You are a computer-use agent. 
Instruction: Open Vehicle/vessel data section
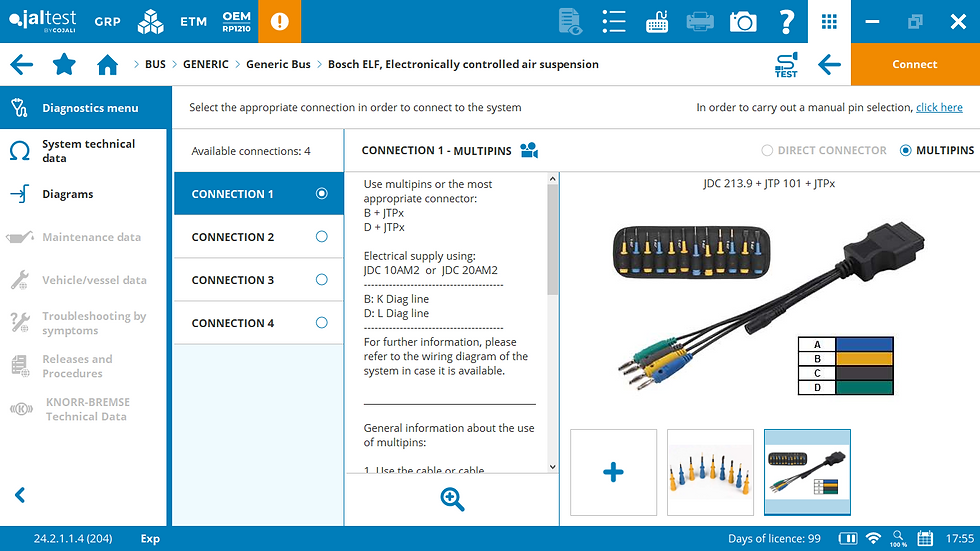[84, 280]
